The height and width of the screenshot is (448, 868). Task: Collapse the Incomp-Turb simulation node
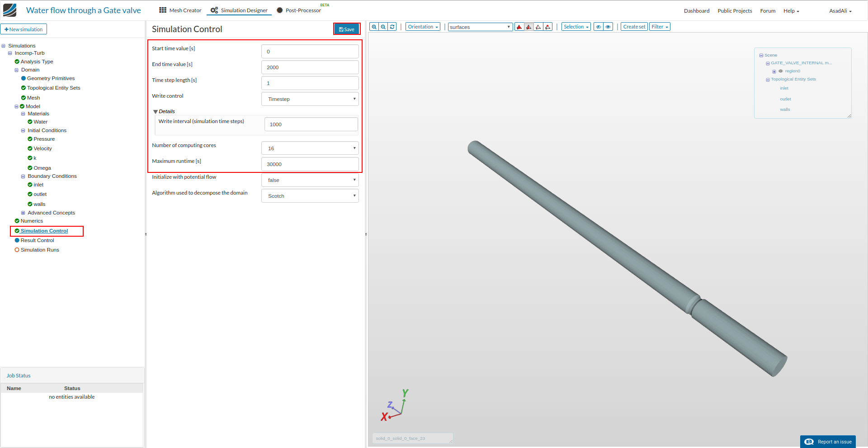point(10,53)
